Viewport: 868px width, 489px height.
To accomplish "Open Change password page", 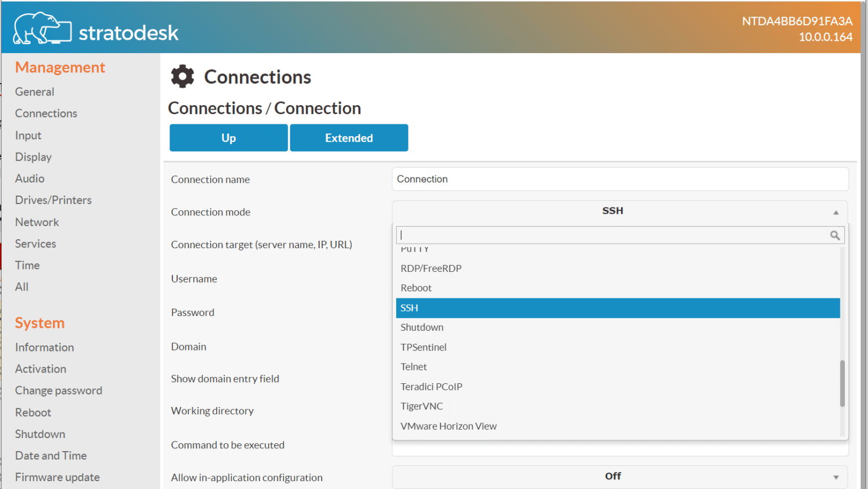I will point(59,391).
